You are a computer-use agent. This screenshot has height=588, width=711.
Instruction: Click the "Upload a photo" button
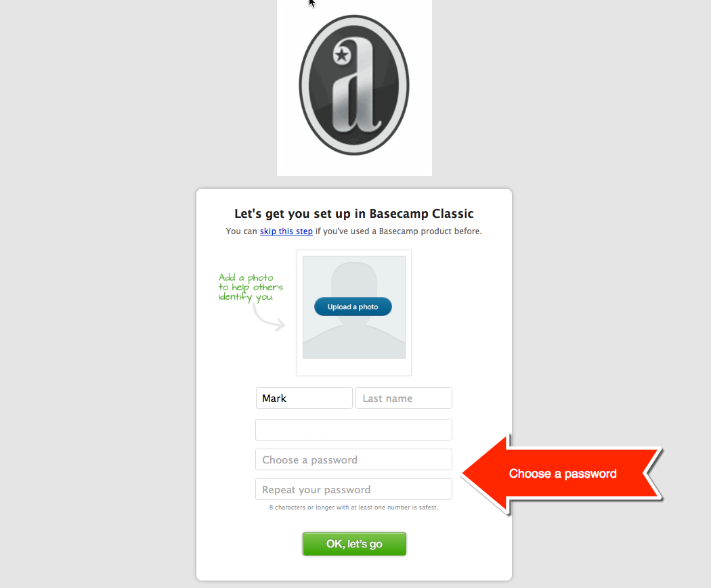coord(353,307)
